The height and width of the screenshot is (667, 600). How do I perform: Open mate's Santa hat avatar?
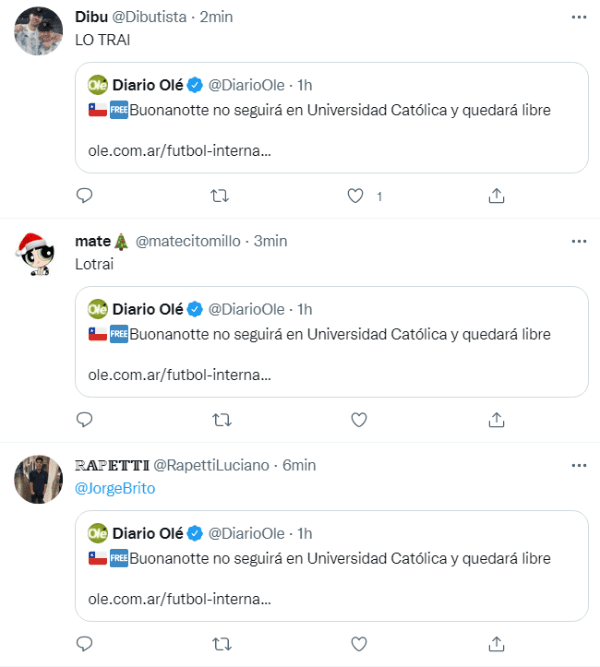tap(38, 255)
